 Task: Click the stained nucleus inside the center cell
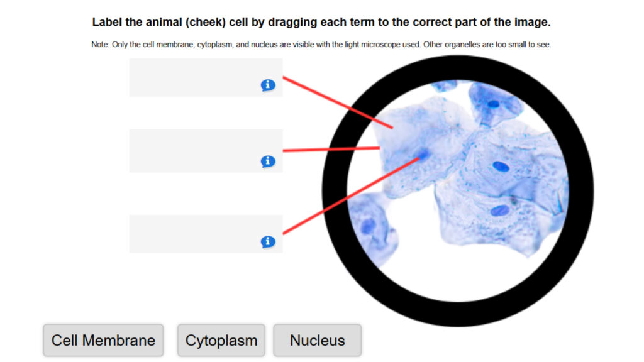pos(423,155)
